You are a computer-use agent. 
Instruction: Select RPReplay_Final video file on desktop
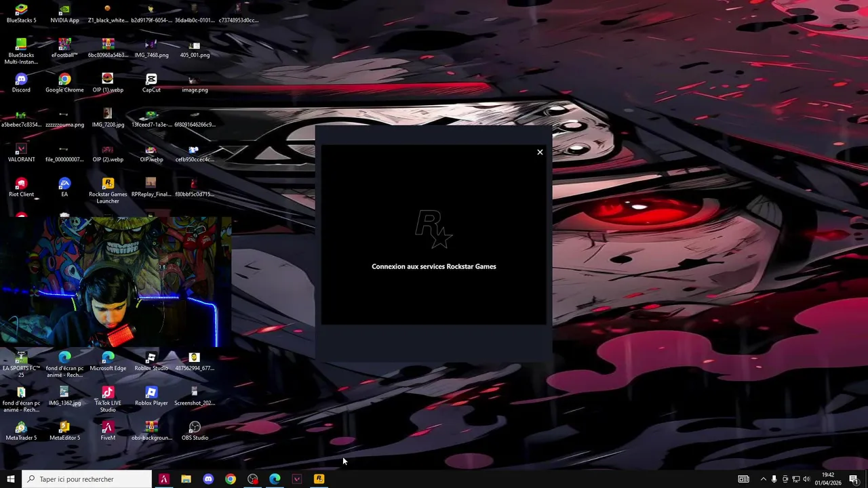click(x=151, y=188)
